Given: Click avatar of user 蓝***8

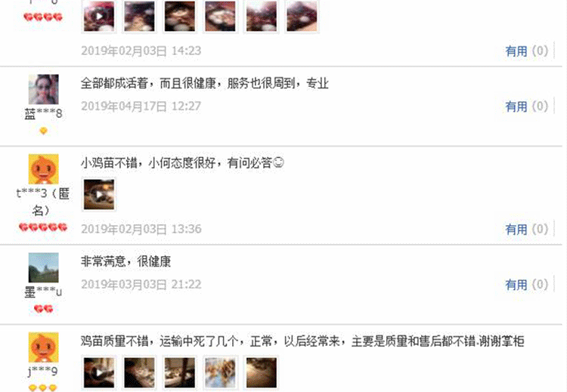Looking at the screenshot, I should (43, 89).
